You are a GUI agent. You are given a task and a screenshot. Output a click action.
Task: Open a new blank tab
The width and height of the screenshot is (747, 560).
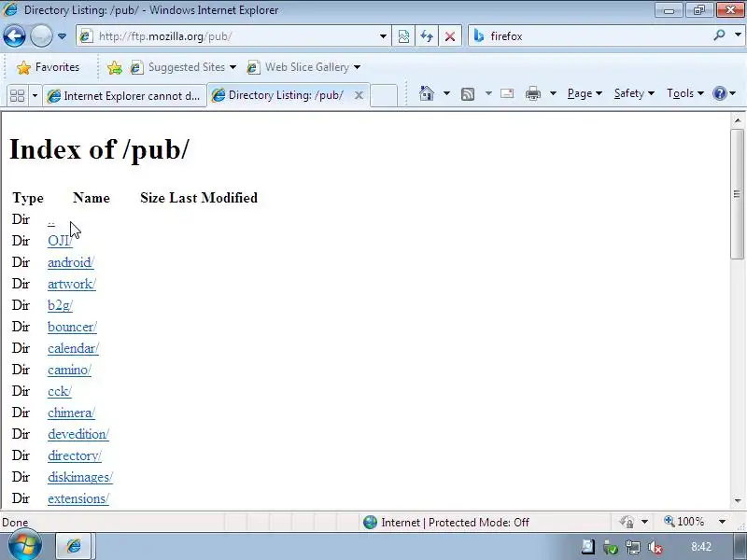point(384,96)
